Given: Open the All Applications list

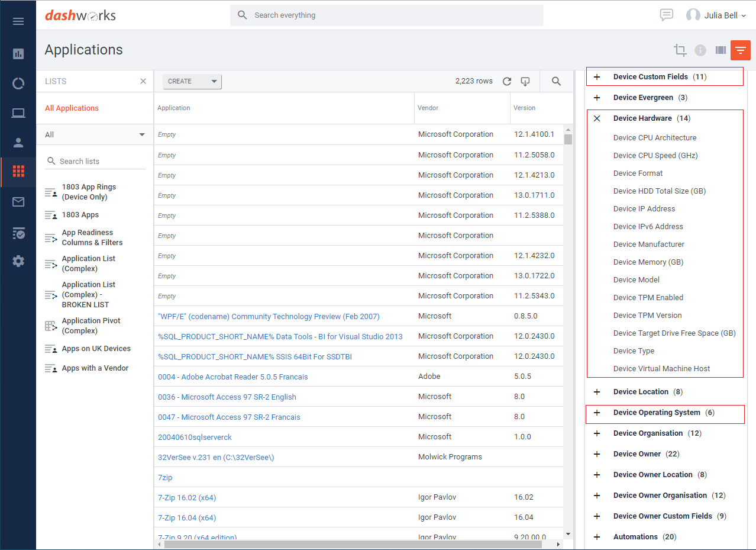Looking at the screenshot, I should 72,108.
